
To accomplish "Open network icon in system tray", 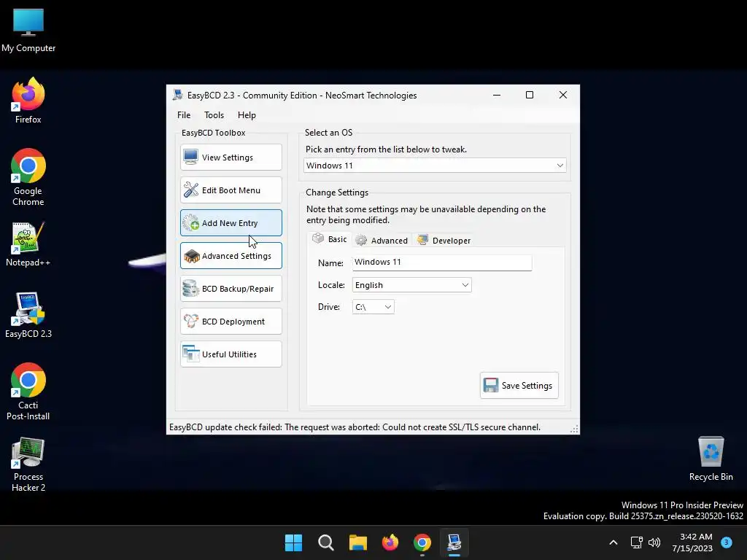I will click(x=636, y=542).
